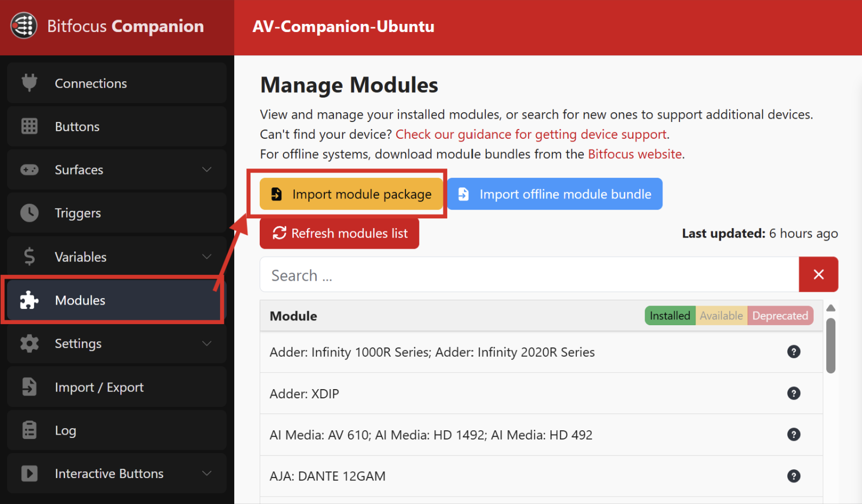Click the module list scrollbar thumb
This screenshot has height=504, width=862.
pyautogui.click(x=831, y=346)
